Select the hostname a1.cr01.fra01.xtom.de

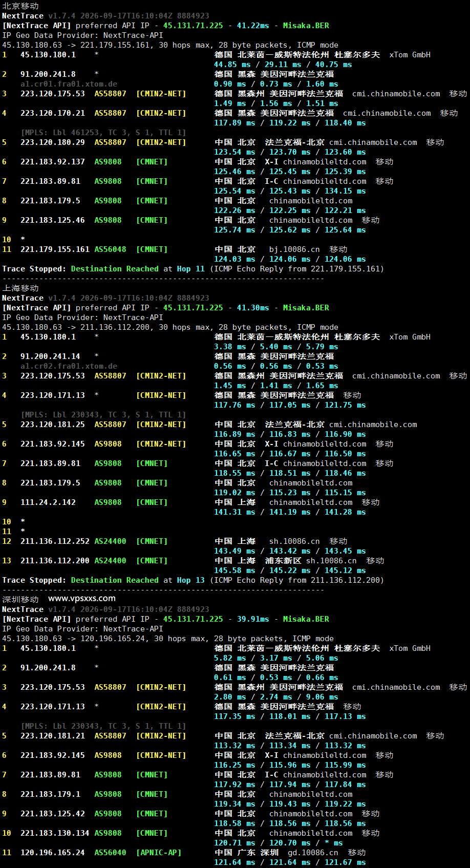tap(69, 84)
